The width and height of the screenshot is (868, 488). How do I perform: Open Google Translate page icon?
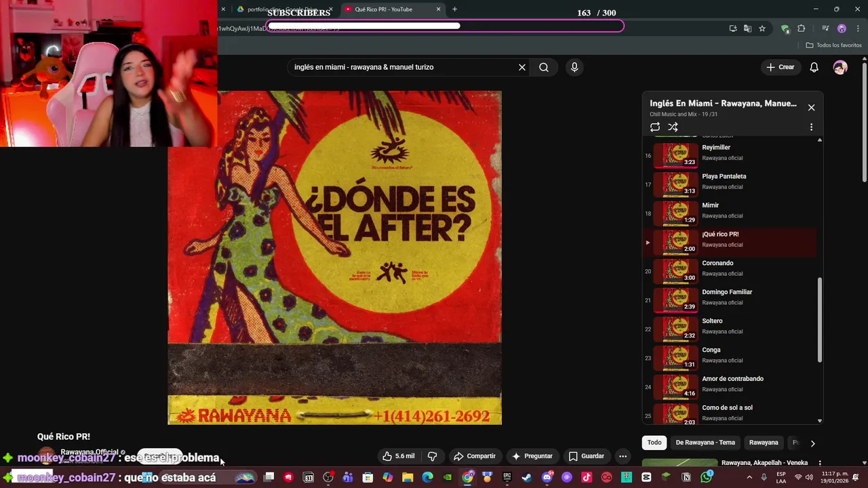pos(747,28)
